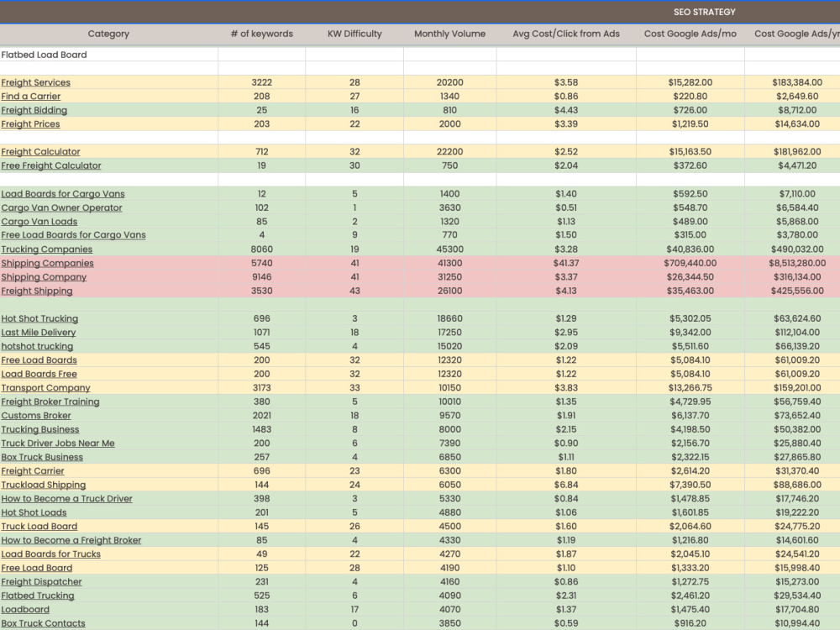Open the Truckload Shipping link
The width and height of the screenshot is (840, 630).
43,486
